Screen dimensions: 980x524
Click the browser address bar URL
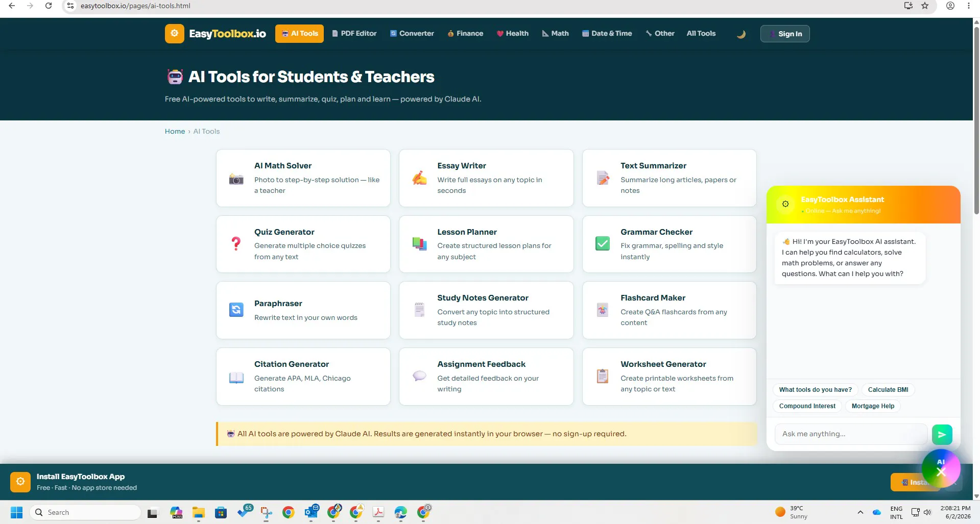(135, 6)
